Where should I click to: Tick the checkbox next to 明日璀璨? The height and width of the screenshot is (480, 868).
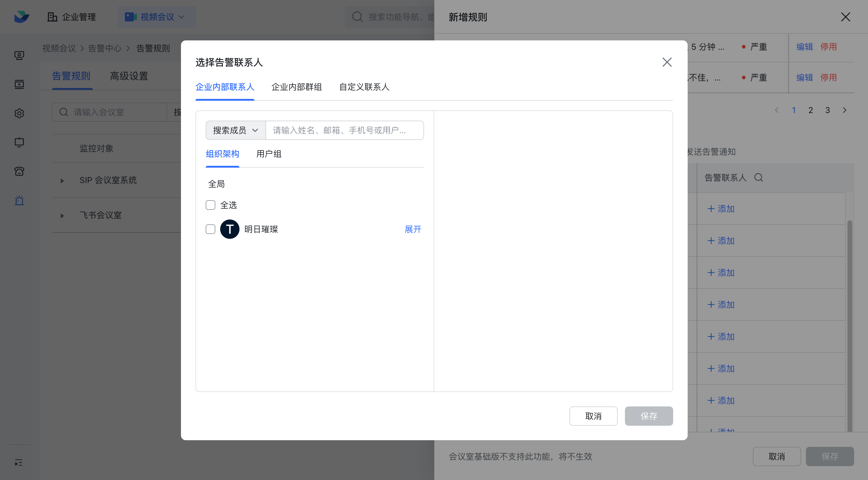(x=210, y=229)
